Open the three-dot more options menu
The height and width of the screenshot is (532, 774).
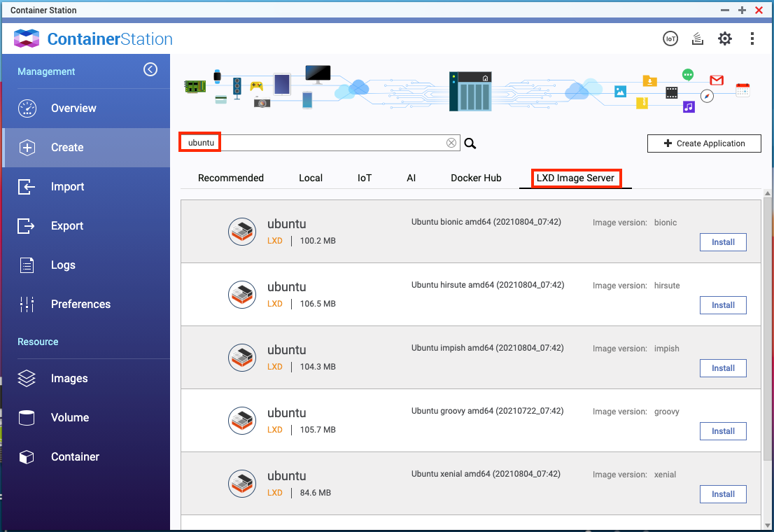(x=752, y=38)
